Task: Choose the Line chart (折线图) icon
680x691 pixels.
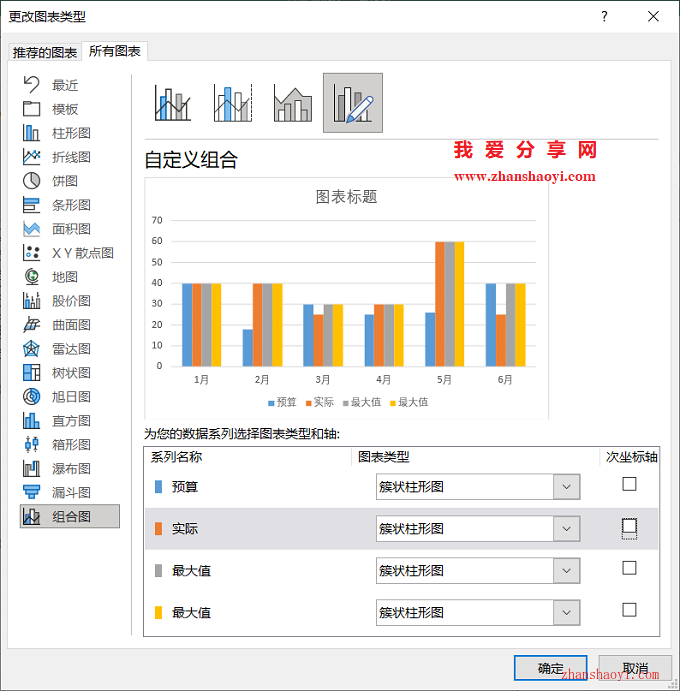Action: click(31, 157)
